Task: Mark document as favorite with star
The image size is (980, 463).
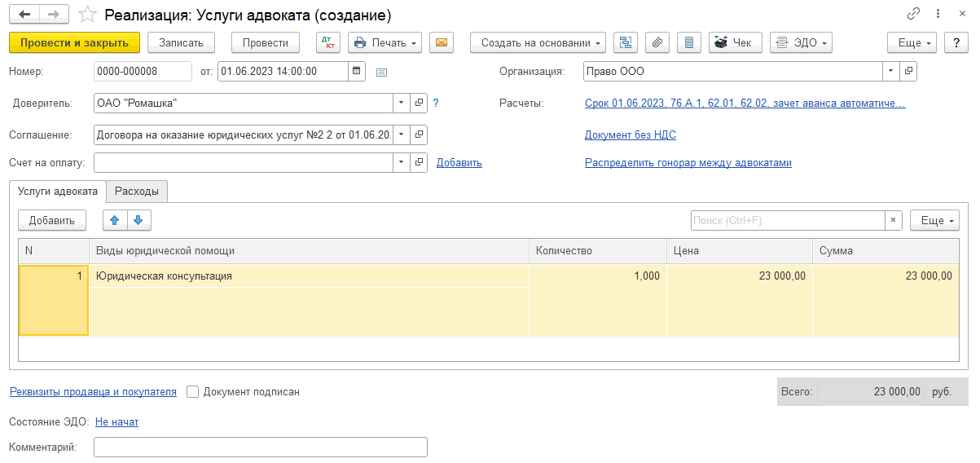Action: coord(86,15)
